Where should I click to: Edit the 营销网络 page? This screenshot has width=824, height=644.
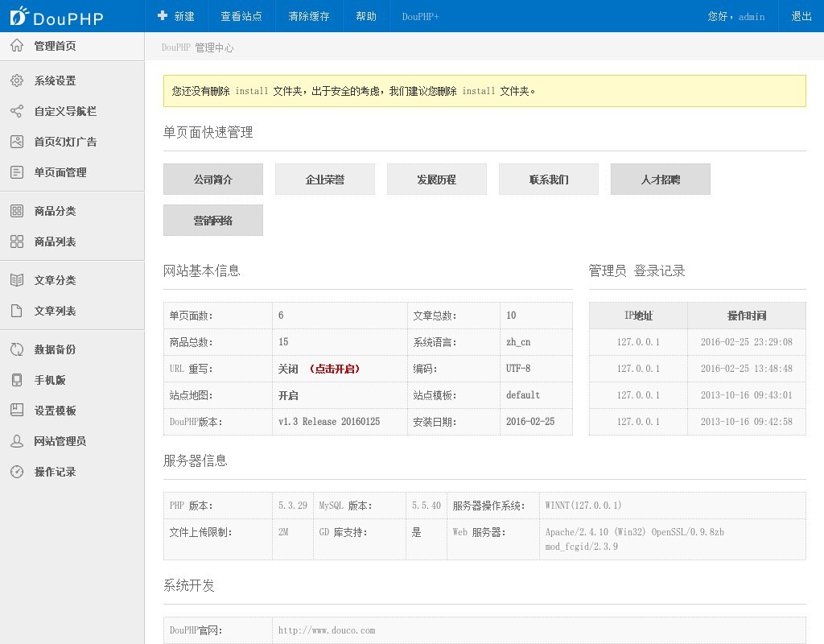(212, 221)
